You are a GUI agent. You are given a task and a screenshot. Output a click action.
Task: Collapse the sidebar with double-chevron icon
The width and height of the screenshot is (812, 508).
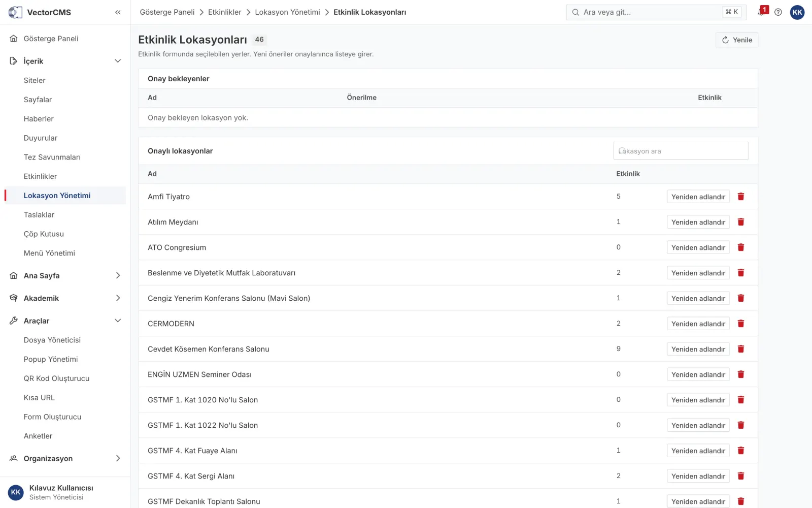[x=118, y=12]
